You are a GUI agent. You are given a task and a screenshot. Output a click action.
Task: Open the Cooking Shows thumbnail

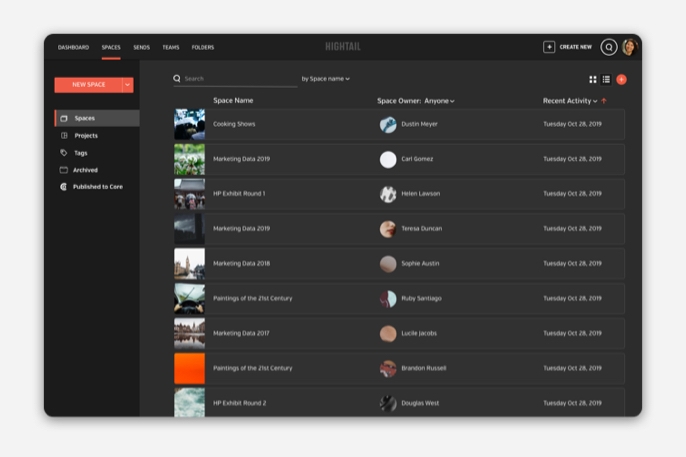(189, 124)
